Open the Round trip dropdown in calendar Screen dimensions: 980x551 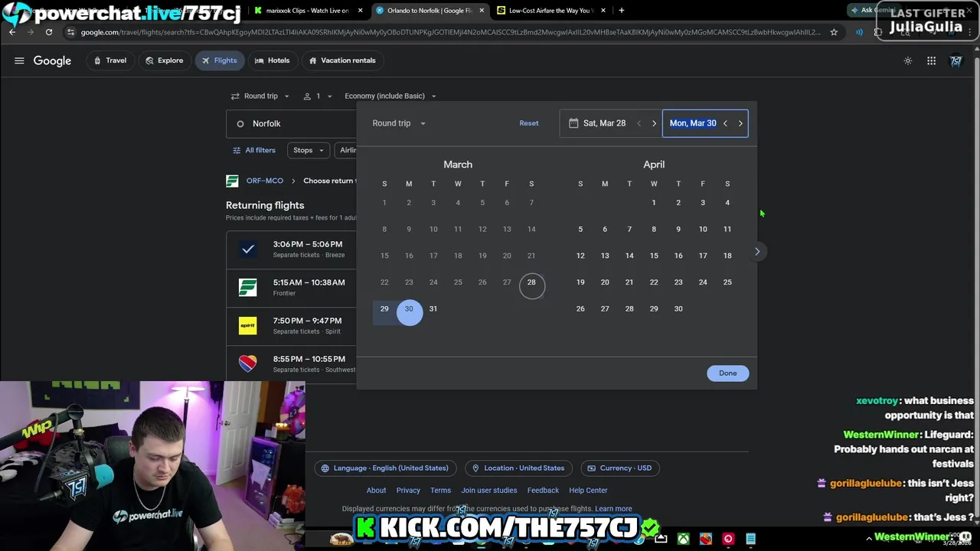pyautogui.click(x=399, y=123)
